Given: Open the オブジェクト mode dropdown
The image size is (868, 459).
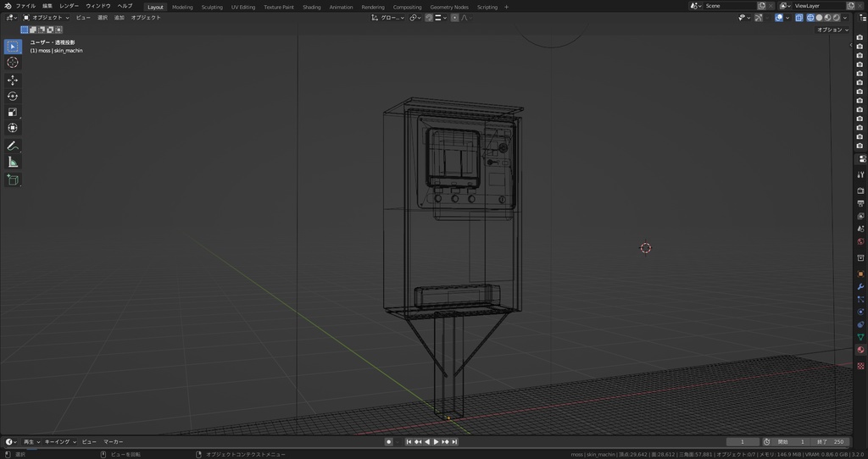Looking at the screenshot, I should pos(46,18).
